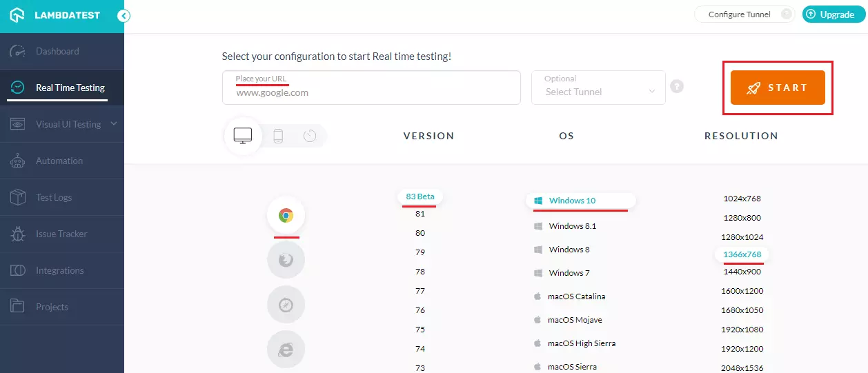The image size is (868, 373).
Task: Select Chrome version 77
Action: [x=420, y=291]
